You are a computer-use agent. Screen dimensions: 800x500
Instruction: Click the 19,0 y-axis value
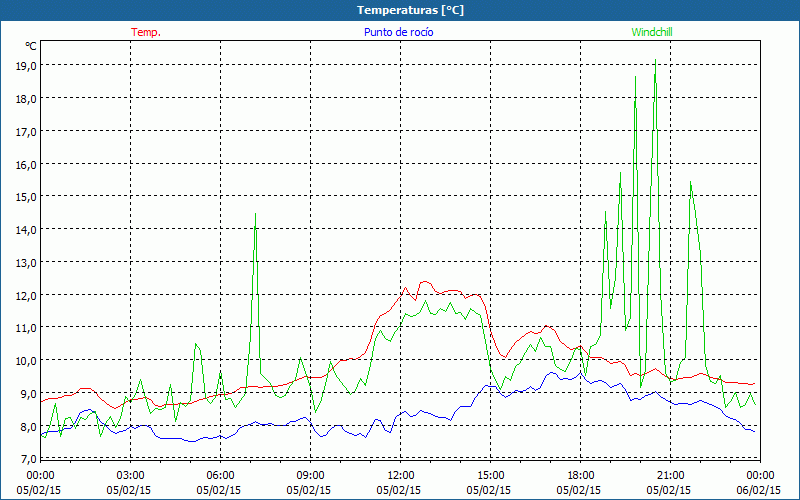[26, 65]
